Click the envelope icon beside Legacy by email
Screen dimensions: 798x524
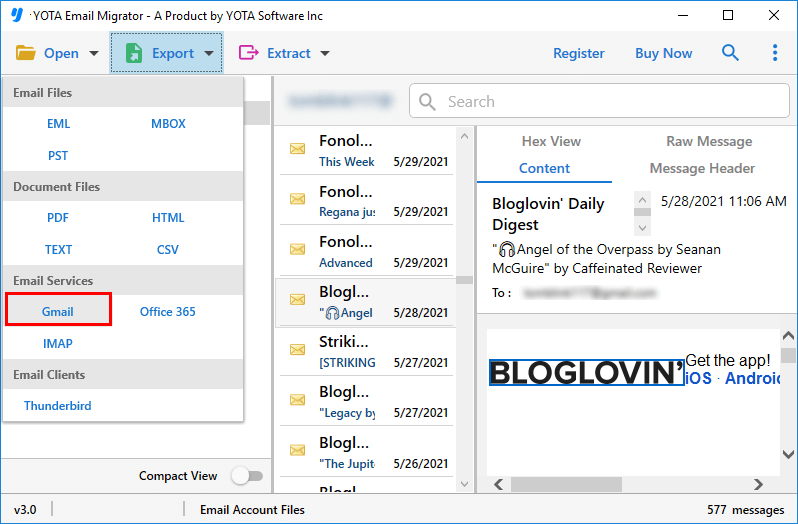click(297, 400)
